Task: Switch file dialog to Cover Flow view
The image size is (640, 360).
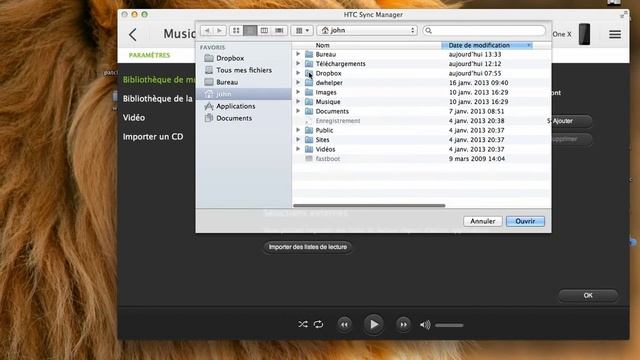Action: 279,31
